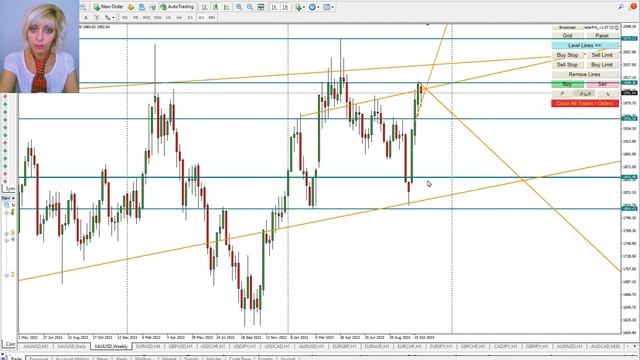Click the search magnifier at top right
The image size is (640, 360).
click(x=621, y=7)
